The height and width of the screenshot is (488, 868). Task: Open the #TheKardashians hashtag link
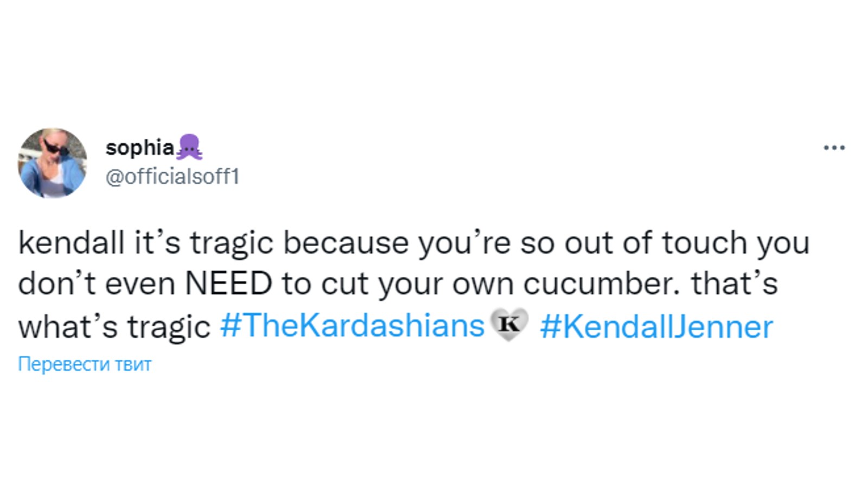click(352, 326)
